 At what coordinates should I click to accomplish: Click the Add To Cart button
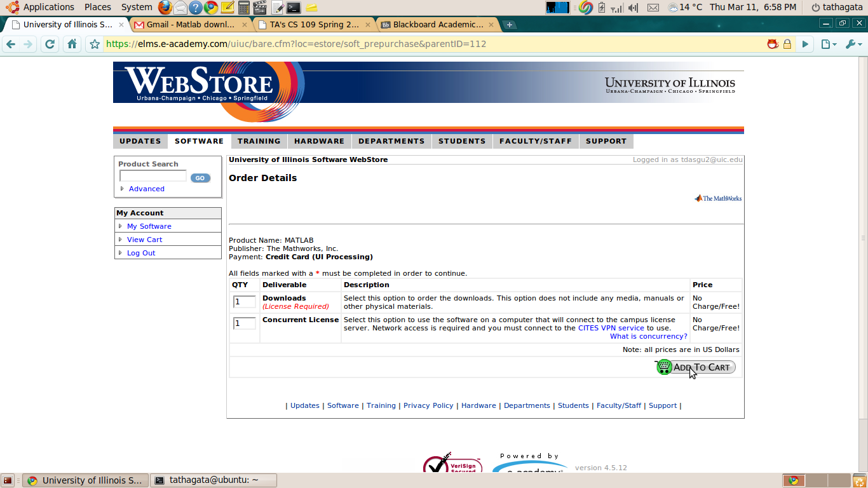coord(696,367)
